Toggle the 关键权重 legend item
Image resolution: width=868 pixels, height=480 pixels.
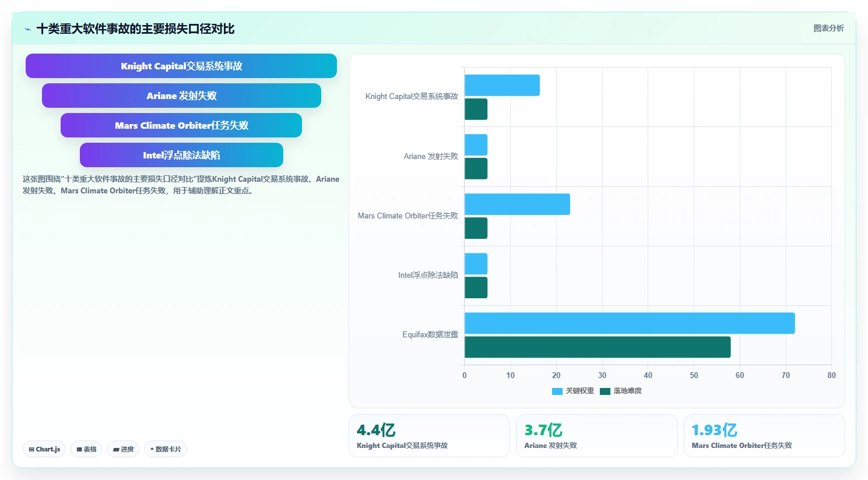click(573, 391)
